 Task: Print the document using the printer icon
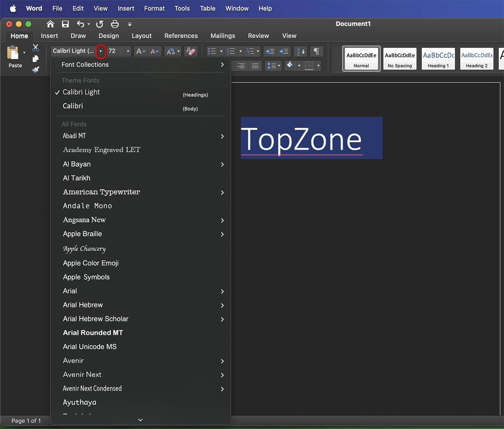pos(115,24)
